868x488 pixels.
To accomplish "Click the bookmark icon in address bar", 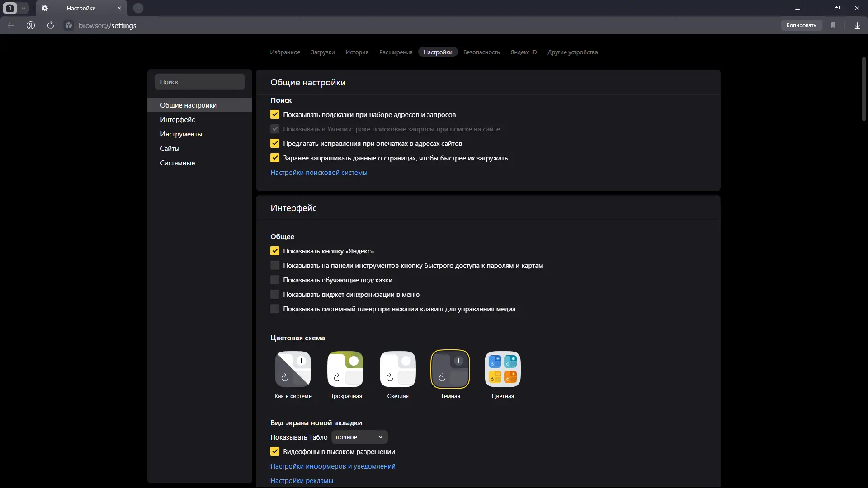I will tap(833, 25).
